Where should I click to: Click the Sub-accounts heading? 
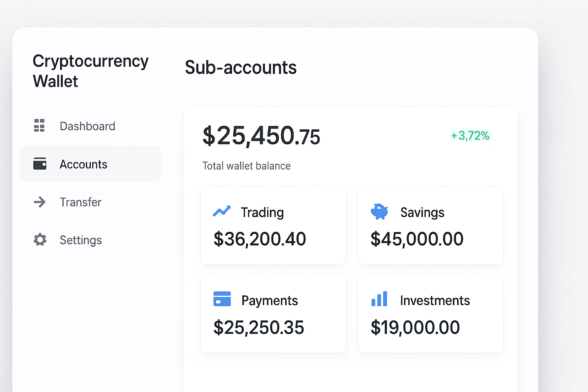tap(241, 68)
